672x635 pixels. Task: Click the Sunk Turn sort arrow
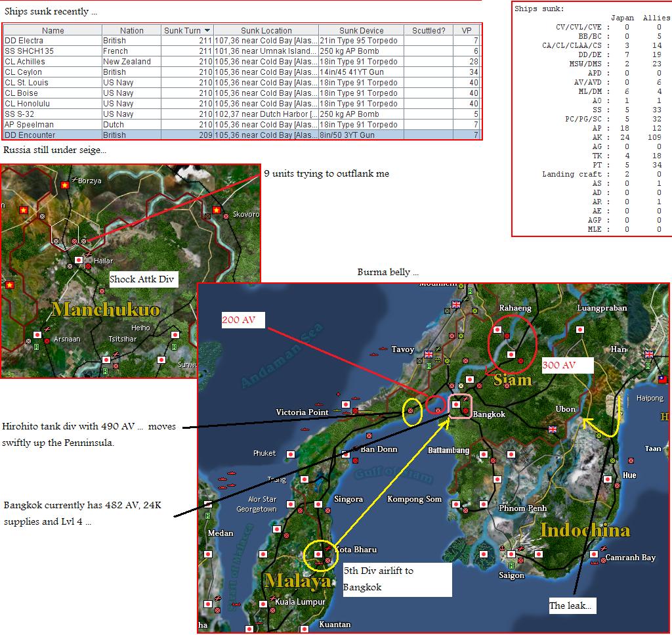[207, 30]
